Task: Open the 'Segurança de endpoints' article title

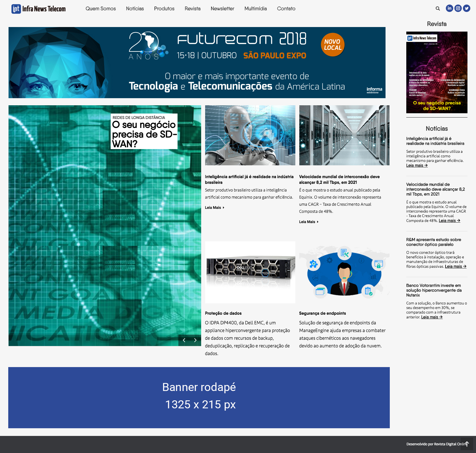Action: [322, 313]
